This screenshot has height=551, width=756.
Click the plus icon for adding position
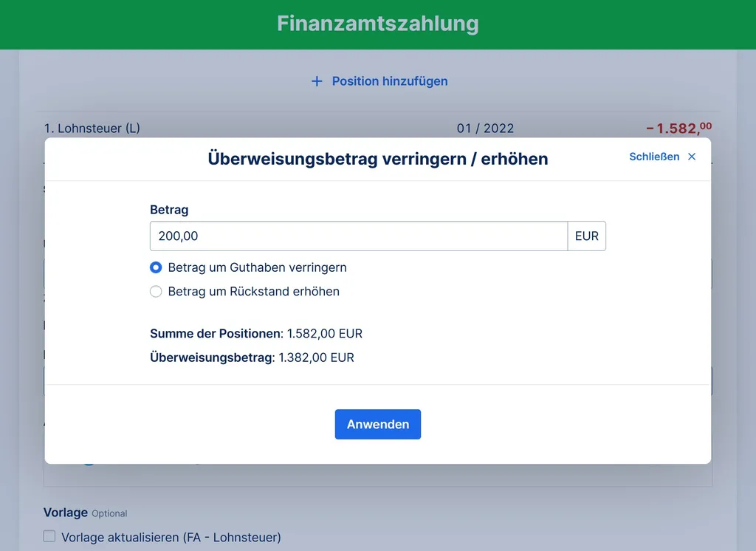317,81
